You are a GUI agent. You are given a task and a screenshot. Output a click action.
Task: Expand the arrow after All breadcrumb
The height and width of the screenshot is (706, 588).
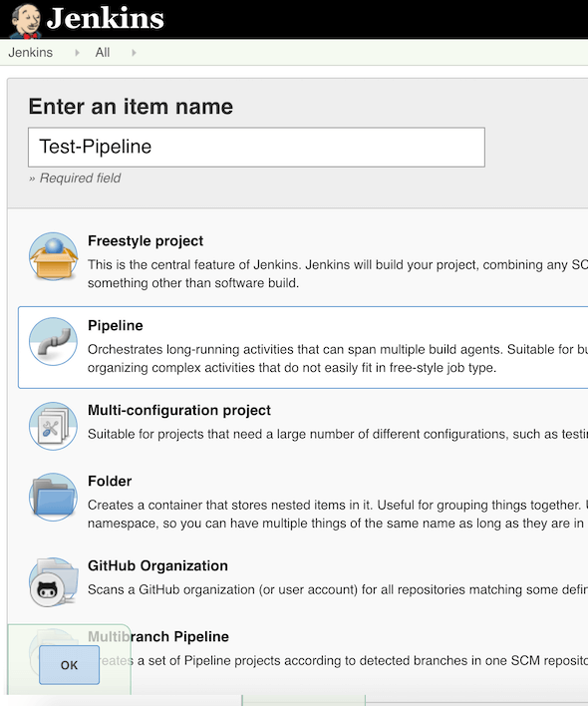pyautogui.click(x=134, y=53)
